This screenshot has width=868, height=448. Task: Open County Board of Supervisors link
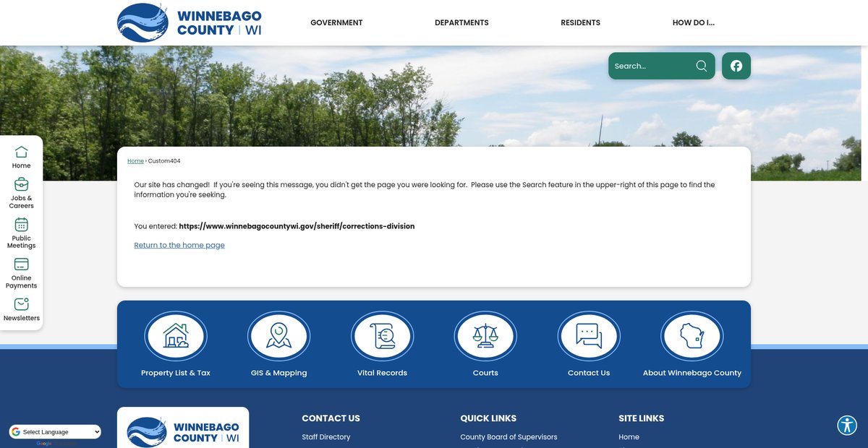[509, 437]
